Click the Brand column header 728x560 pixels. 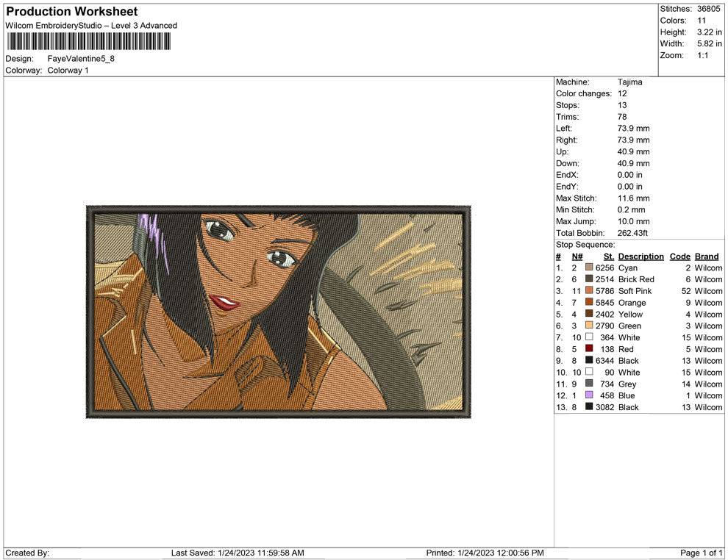[706, 256]
